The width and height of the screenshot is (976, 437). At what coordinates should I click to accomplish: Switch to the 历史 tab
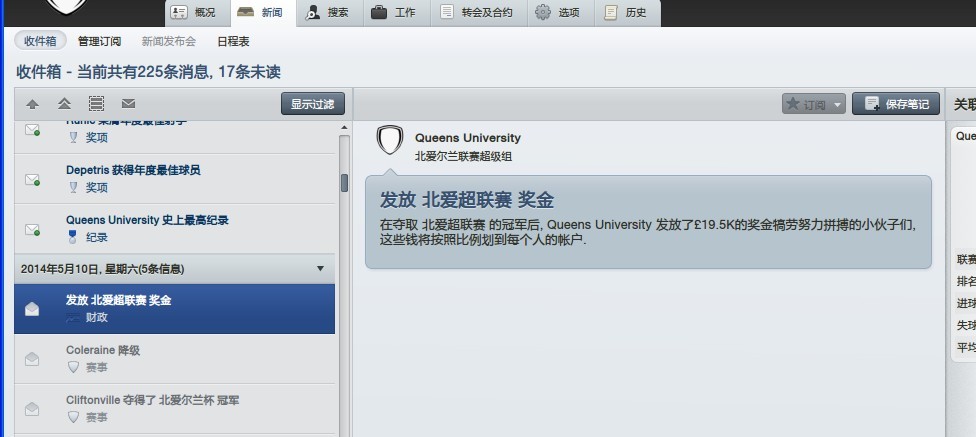[627, 13]
